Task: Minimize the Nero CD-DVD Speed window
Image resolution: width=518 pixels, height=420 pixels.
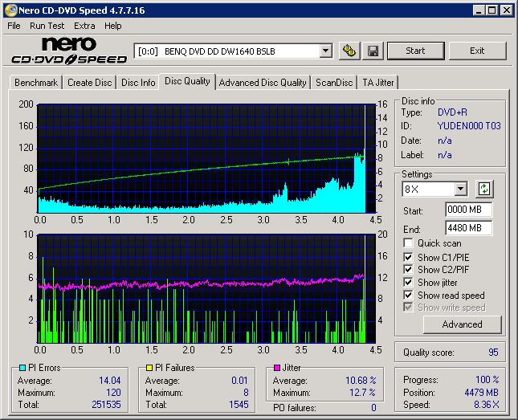Action: pyautogui.click(x=477, y=10)
